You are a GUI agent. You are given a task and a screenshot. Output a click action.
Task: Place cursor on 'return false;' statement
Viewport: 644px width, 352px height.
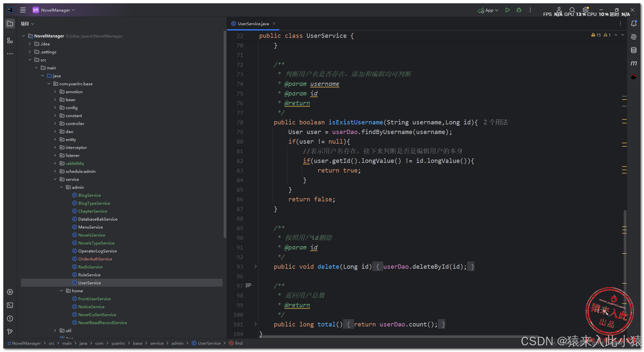pyautogui.click(x=312, y=199)
